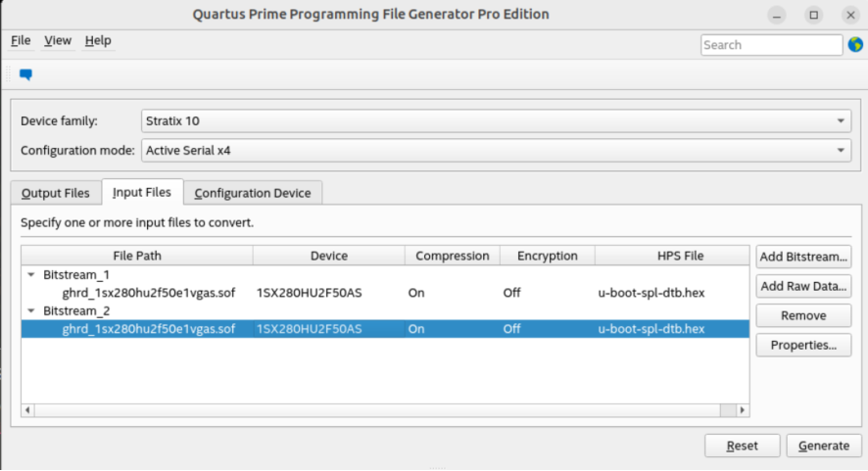Click the Add Raw Data button

803,286
